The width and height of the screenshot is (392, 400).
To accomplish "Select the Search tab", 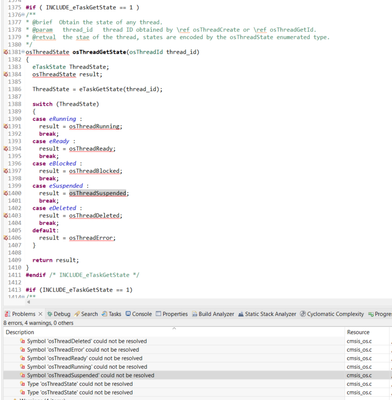I will pos(86,314).
